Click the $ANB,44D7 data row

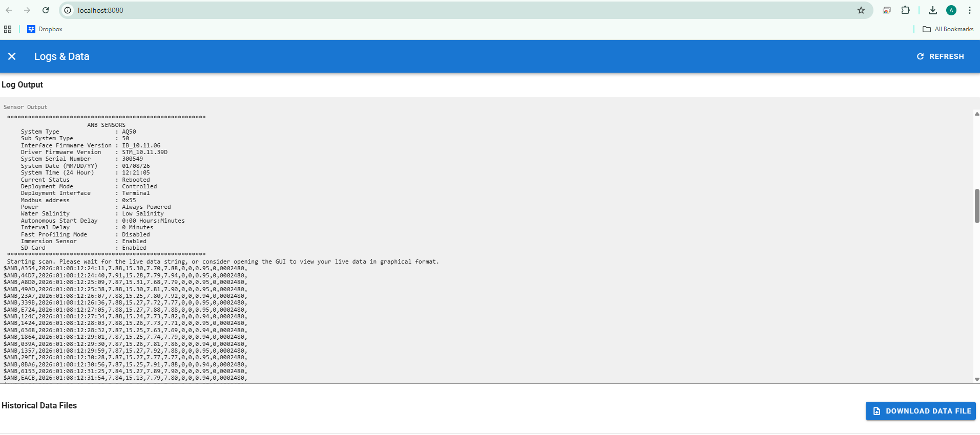126,275
